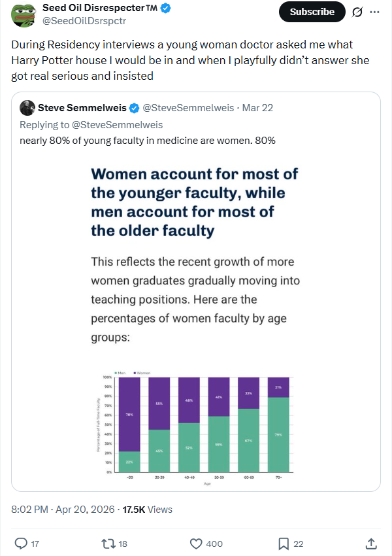
Task: Click the Steve Semmelweis quoted author name
Action: tap(82, 107)
